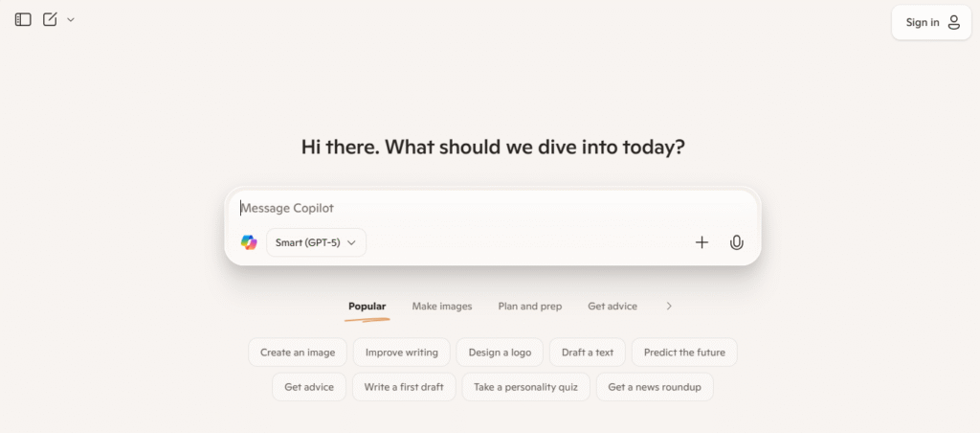
Task: Open the Smart (GPT-5) model dropdown
Action: [x=316, y=242]
